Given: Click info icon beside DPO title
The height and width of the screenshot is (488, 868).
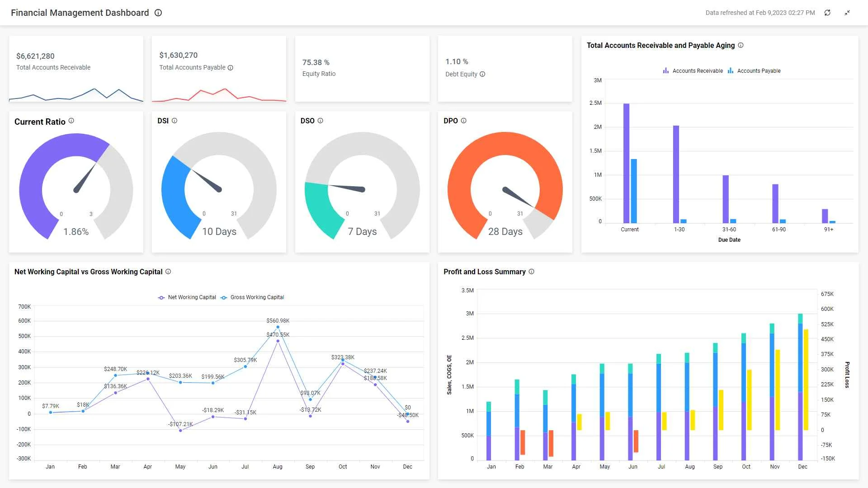Looking at the screenshot, I should pyautogui.click(x=463, y=121).
